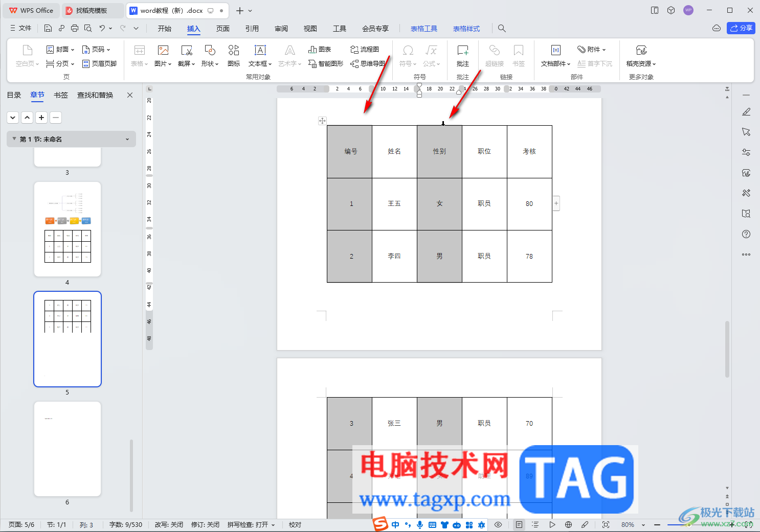Switch to the 书签 navigation pane tab

(61, 95)
